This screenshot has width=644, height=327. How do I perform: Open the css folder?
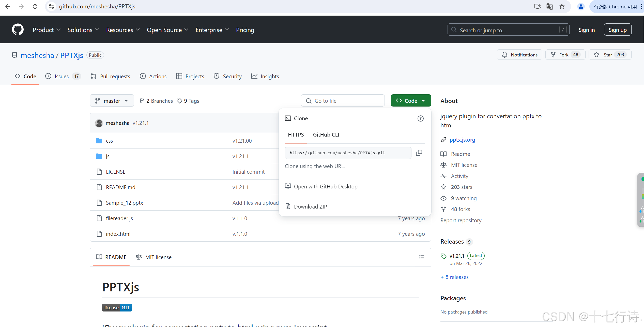click(109, 141)
